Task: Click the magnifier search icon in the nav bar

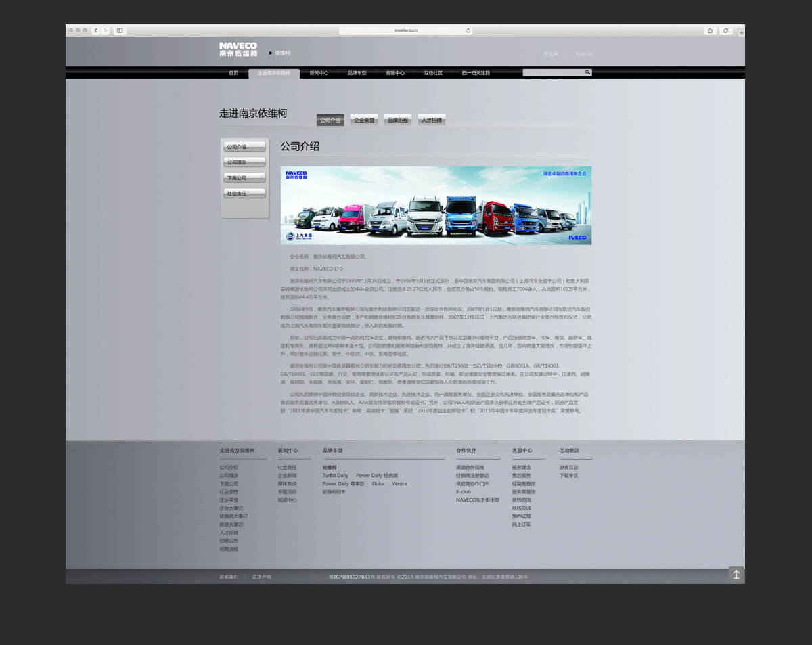Action: click(587, 72)
